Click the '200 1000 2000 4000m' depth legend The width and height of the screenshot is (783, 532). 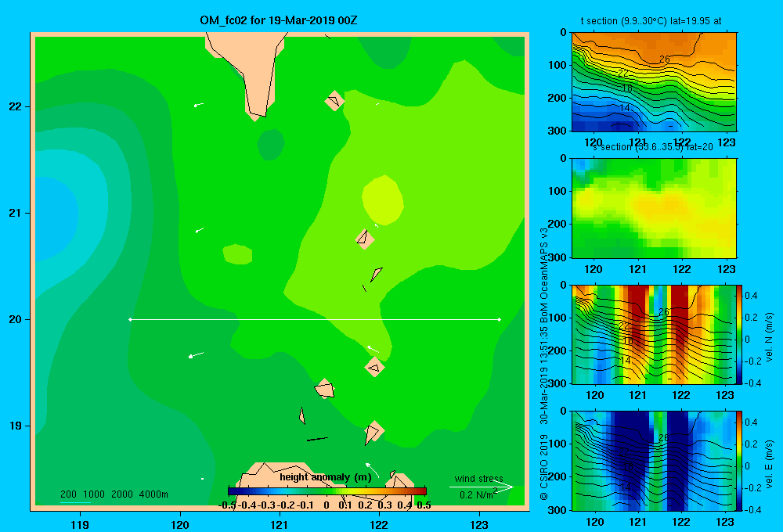tap(114, 494)
